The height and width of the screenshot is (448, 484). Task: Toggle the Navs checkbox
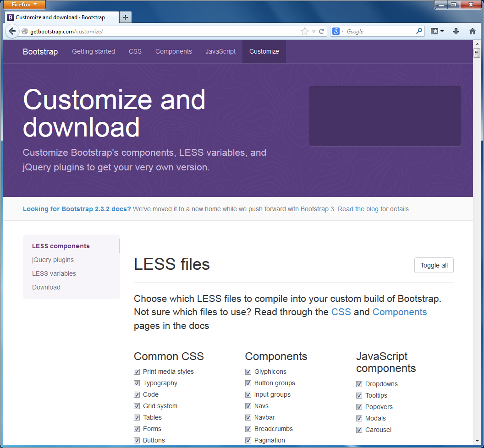click(x=248, y=406)
